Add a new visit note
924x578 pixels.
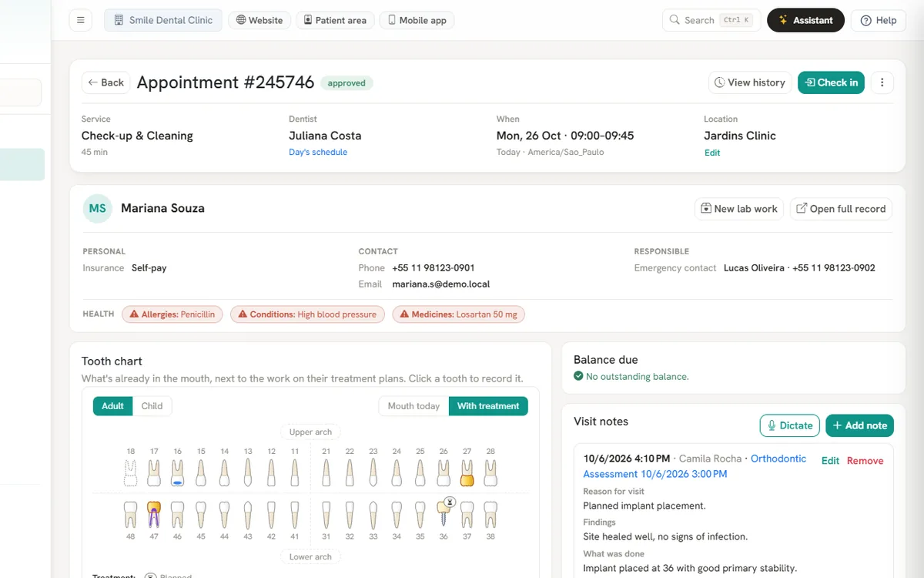(859, 425)
